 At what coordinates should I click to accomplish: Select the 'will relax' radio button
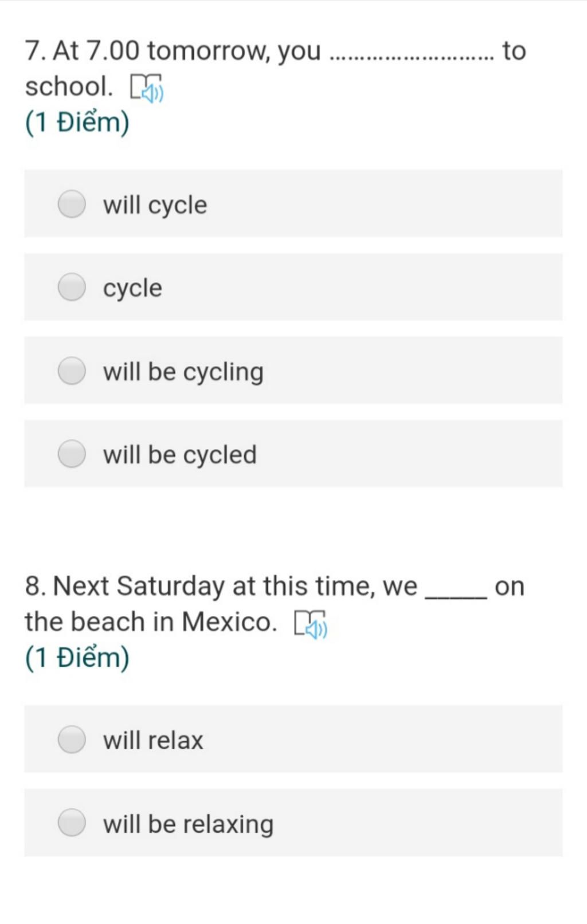(72, 739)
